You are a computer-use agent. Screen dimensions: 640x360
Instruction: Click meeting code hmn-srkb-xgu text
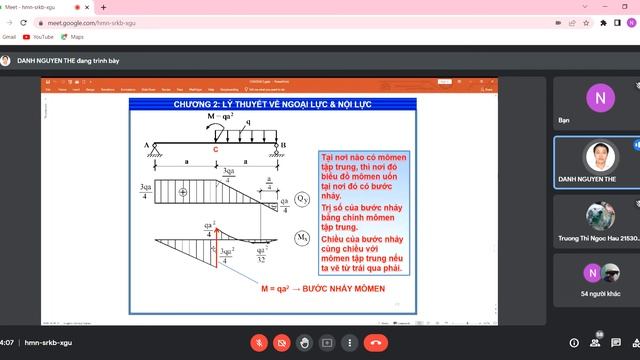coord(48,343)
